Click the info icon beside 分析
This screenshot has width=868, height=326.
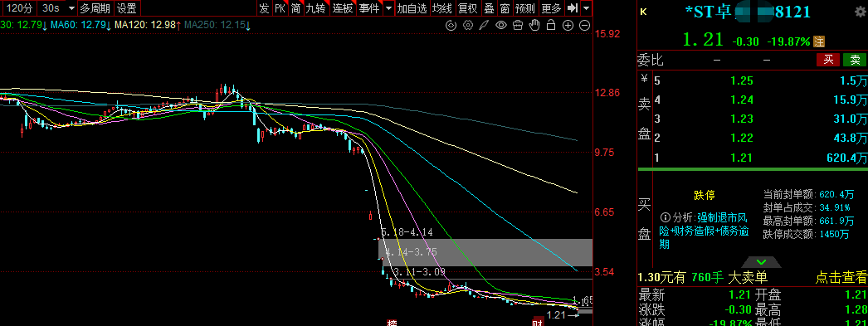pyautogui.click(x=665, y=217)
